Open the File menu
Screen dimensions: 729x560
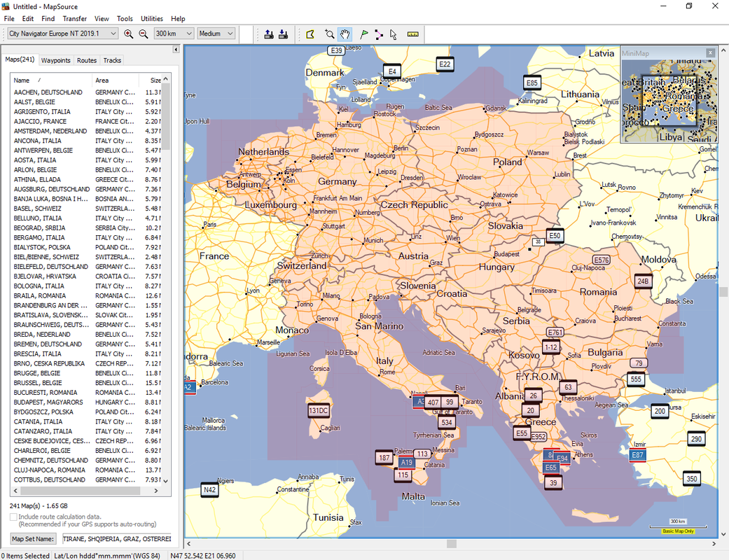pyautogui.click(x=9, y=19)
